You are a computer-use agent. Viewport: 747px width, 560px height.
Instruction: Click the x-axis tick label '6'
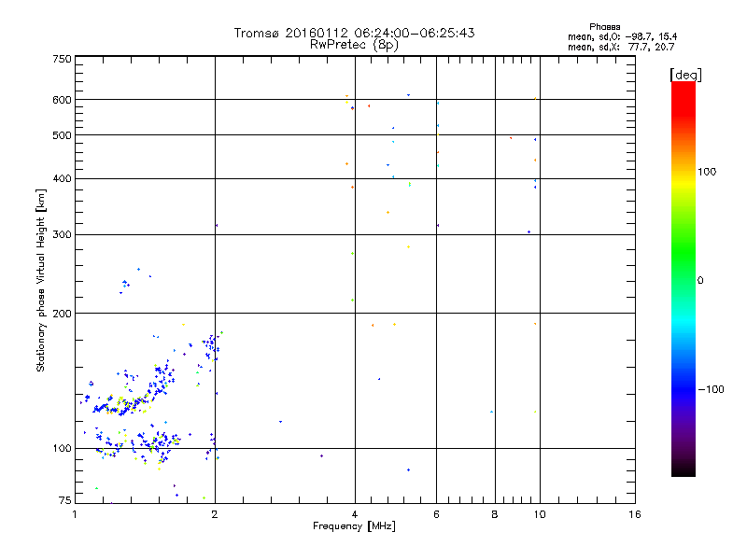(x=436, y=514)
